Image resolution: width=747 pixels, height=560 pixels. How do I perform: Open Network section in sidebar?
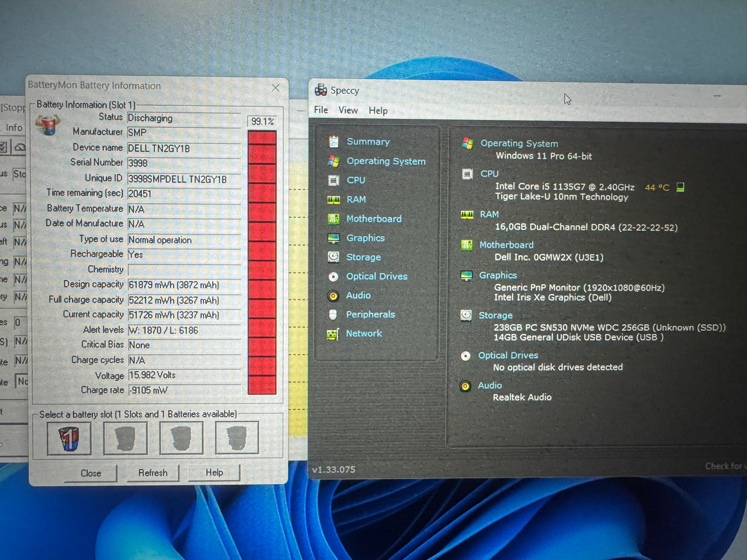364,333
